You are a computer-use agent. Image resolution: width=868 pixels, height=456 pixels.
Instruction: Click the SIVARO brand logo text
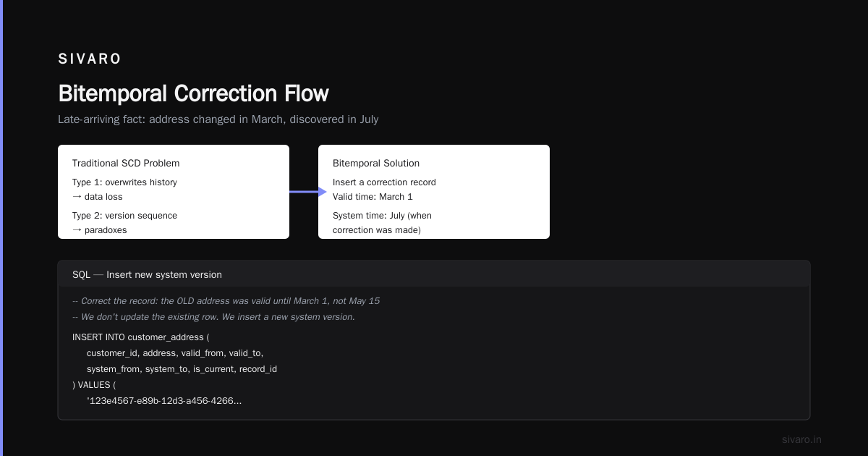click(x=90, y=59)
